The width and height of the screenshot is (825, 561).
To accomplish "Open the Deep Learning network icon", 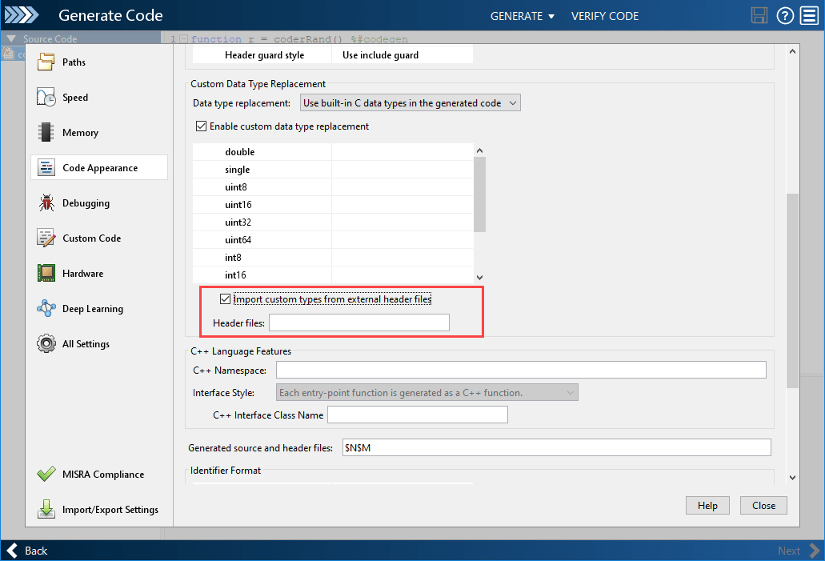I will pyautogui.click(x=46, y=308).
